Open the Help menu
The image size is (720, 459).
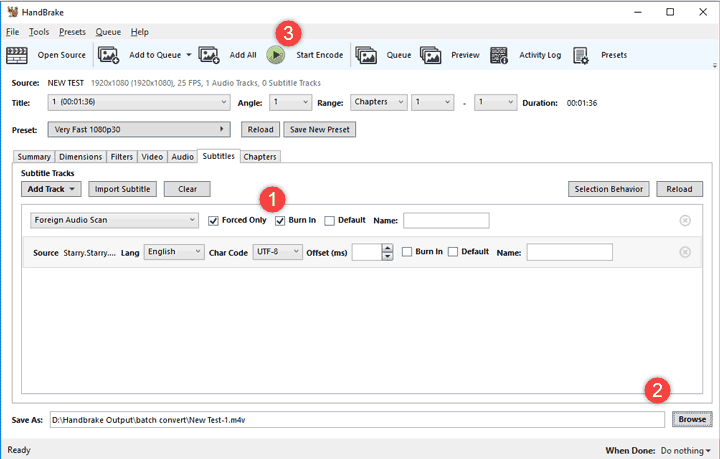pyautogui.click(x=140, y=32)
